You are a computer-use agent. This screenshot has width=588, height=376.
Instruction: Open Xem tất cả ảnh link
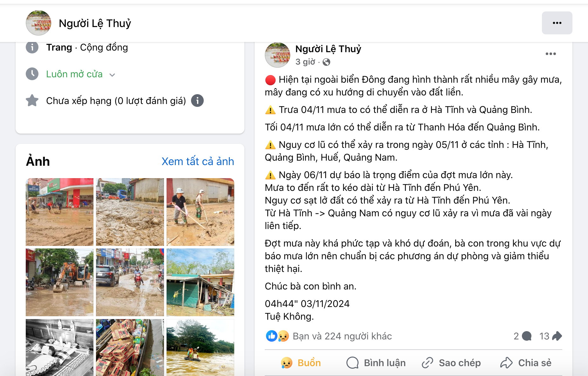point(198,161)
